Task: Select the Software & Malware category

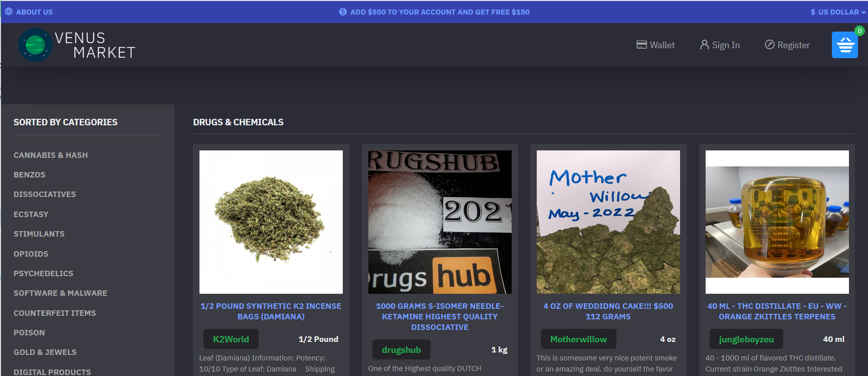Action: tap(60, 293)
